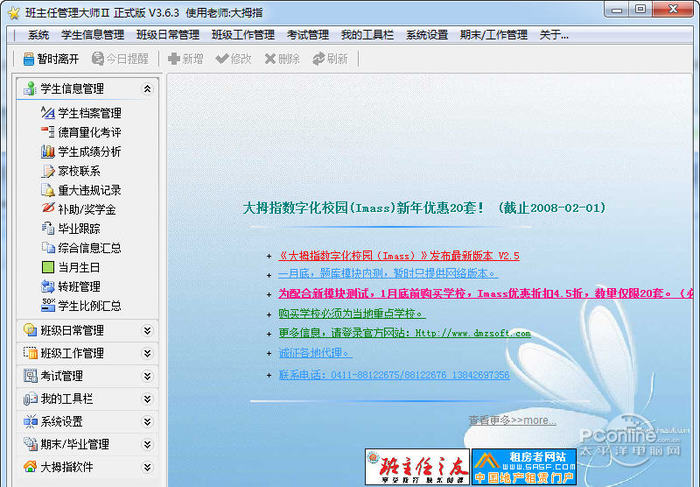Click the 班级日常管理 sidebar icon

[30, 330]
